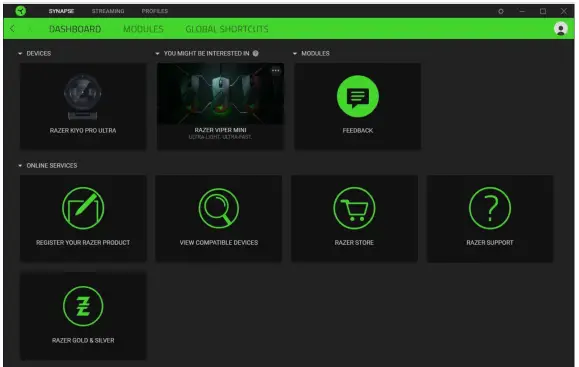This screenshot has height=367, width=579.
Task: Click the Register Your Razer Product icon
Action: pyautogui.click(x=83, y=208)
